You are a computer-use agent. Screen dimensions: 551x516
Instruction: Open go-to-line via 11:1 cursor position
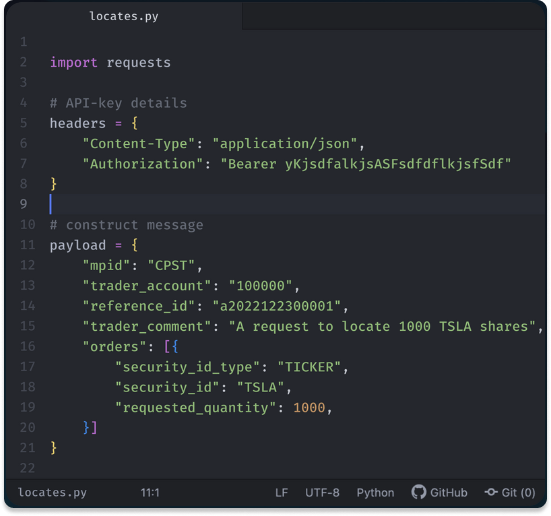point(150,492)
